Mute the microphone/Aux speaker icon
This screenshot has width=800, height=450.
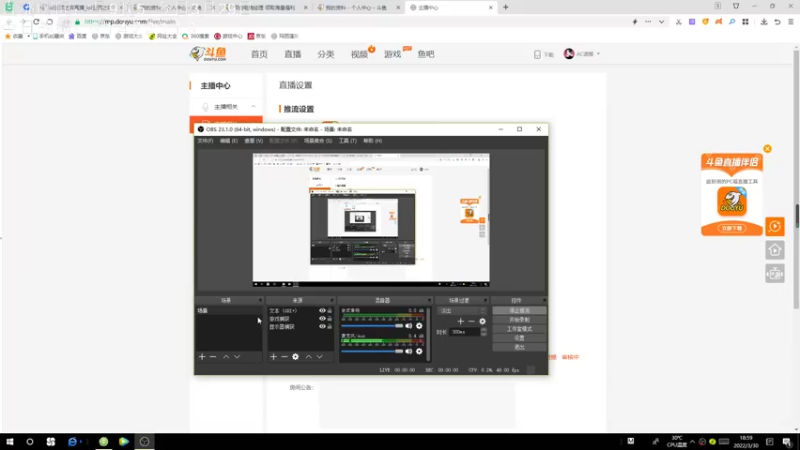click(409, 351)
